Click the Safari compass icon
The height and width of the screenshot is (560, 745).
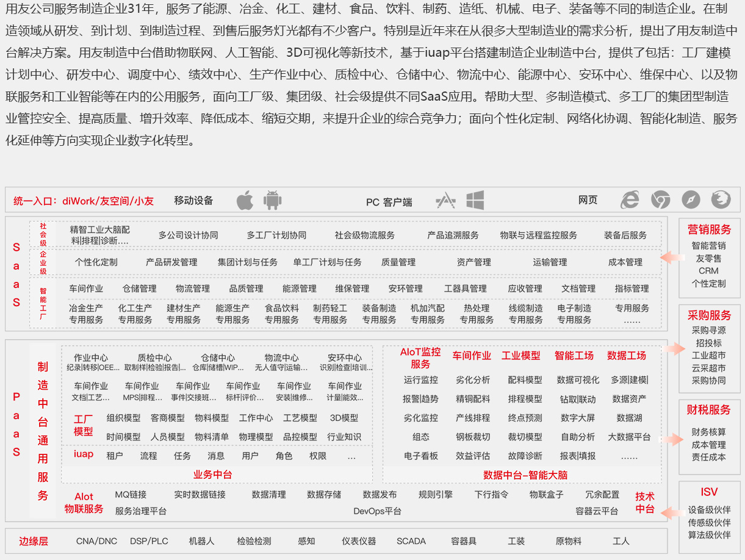(x=691, y=199)
